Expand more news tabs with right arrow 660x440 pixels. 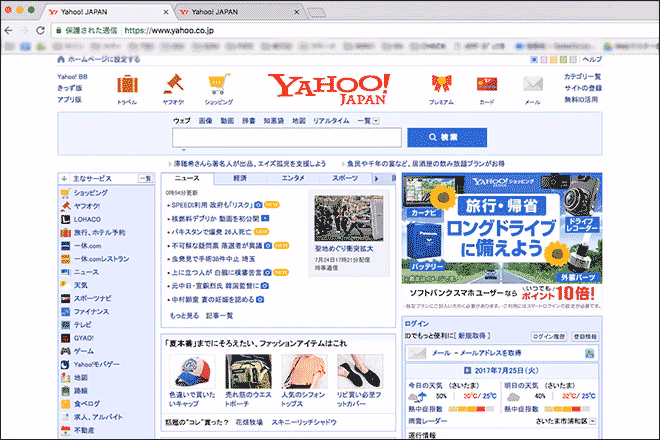pos(377,178)
